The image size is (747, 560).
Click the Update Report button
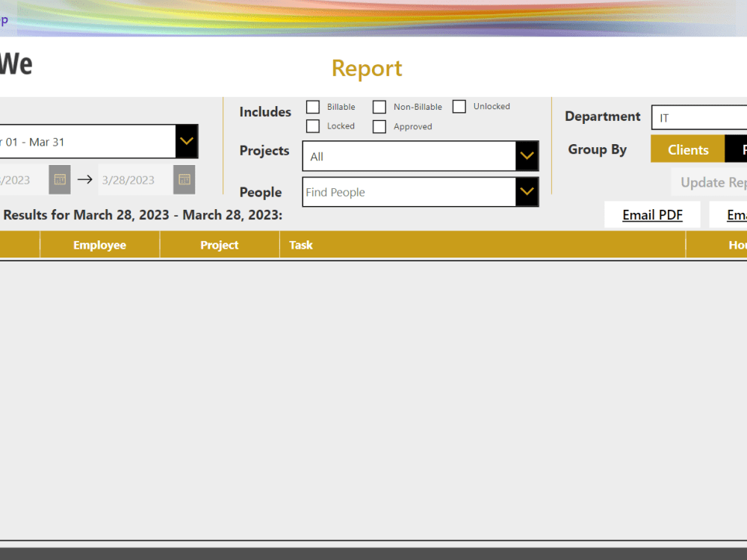point(710,182)
